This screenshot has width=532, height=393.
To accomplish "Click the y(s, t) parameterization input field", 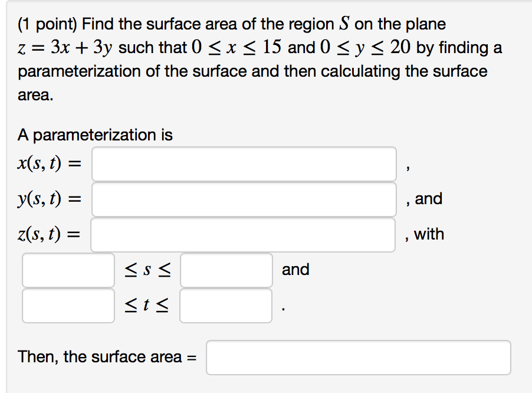I will click(x=244, y=199).
